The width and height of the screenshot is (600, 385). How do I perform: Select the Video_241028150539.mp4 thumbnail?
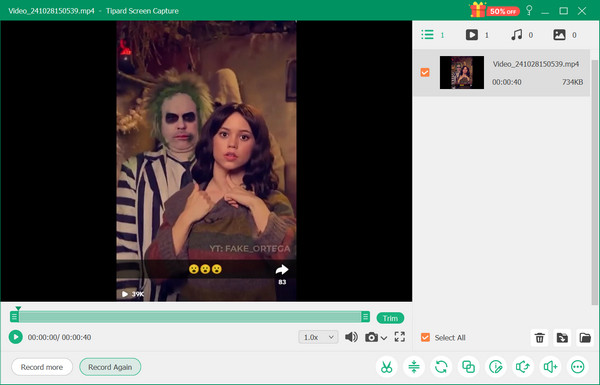461,72
